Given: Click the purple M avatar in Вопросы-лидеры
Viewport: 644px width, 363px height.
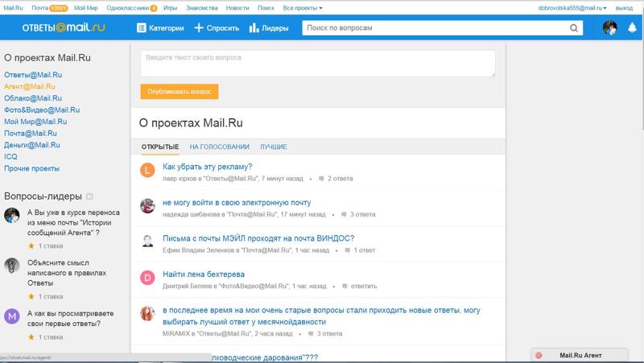Looking at the screenshot, I should tap(12, 316).
